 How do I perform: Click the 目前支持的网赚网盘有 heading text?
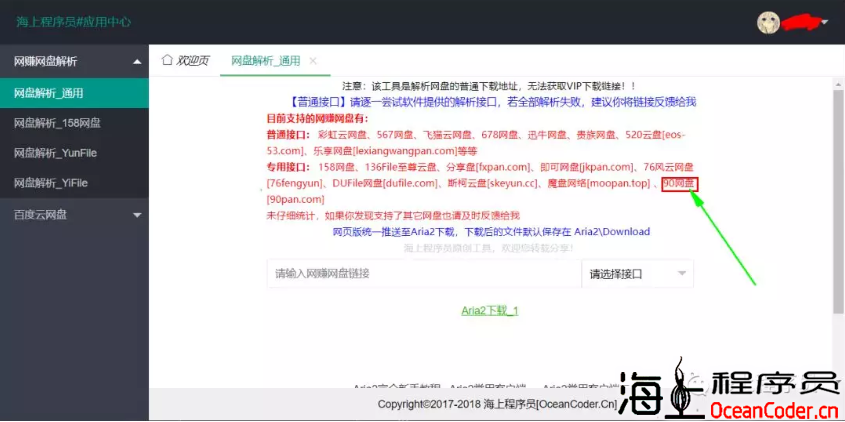click(x=317, y=119)
